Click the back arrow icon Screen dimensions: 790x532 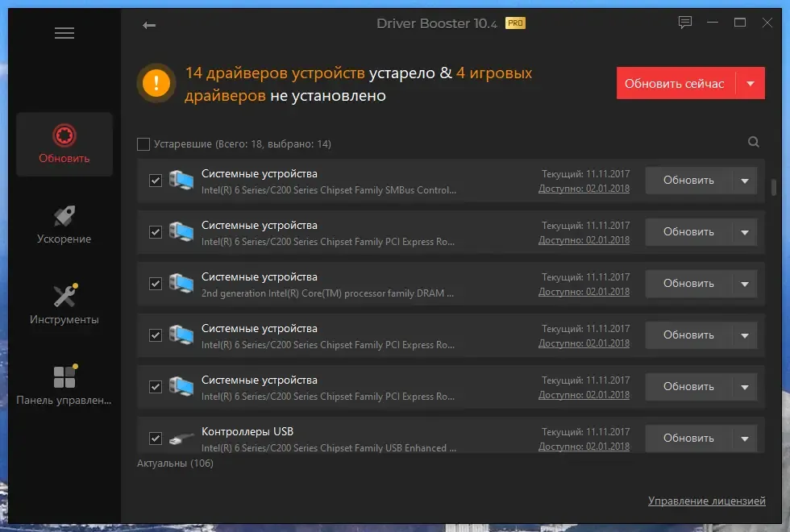tap(148, 25)
